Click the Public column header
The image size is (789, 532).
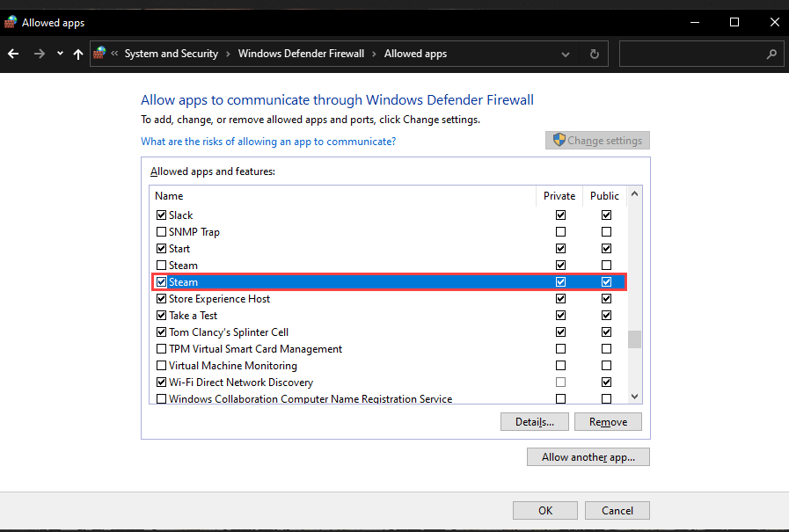pos(604,196)
